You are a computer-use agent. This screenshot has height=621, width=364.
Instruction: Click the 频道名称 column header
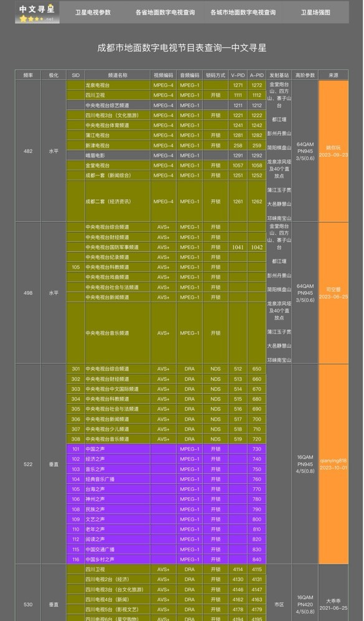(118, 75)
